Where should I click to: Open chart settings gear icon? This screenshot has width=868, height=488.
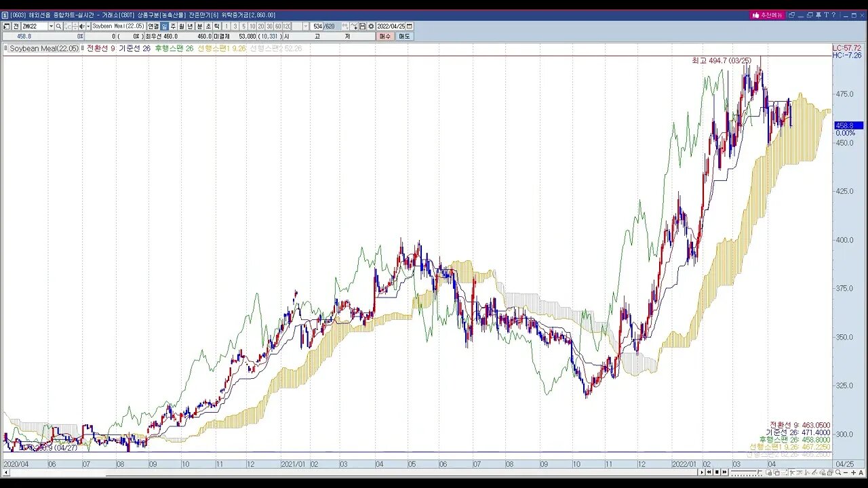click(x=371, y=26)
